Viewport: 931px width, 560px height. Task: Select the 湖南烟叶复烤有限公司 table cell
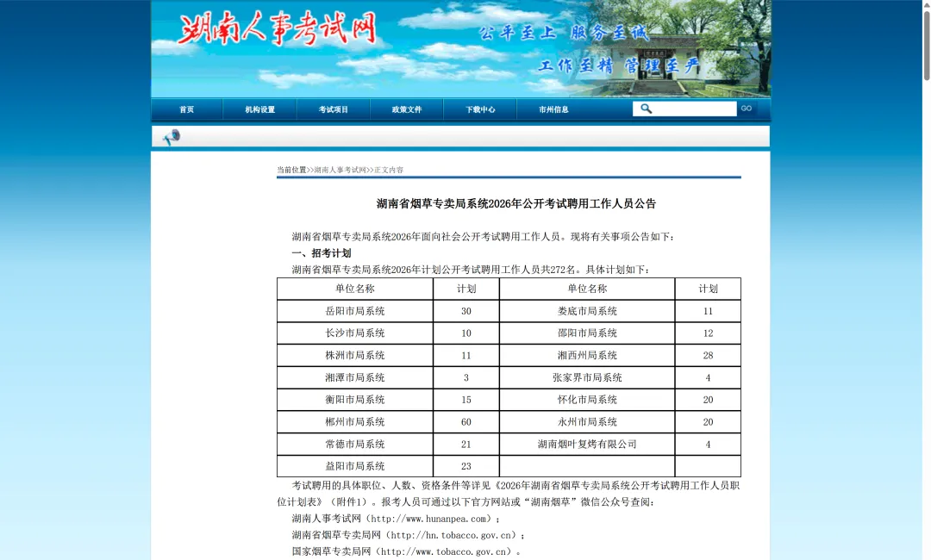[x=587, y=445]
